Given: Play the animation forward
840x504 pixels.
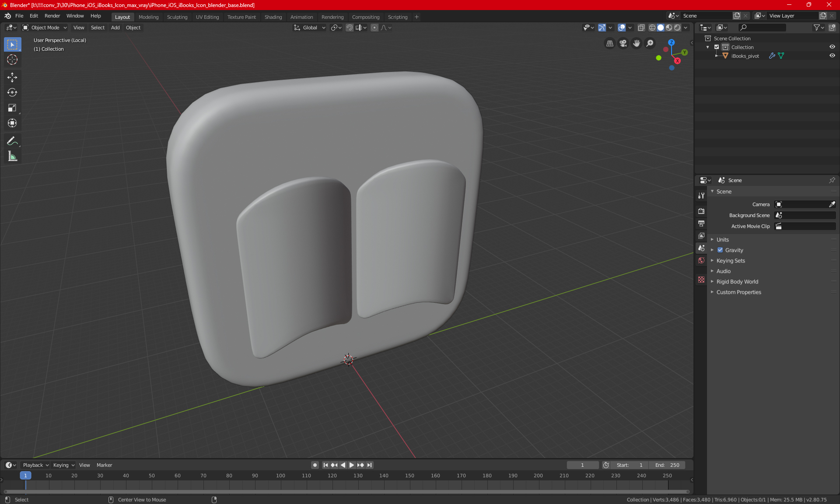Looking at the screenshot, I should point(351,465).
